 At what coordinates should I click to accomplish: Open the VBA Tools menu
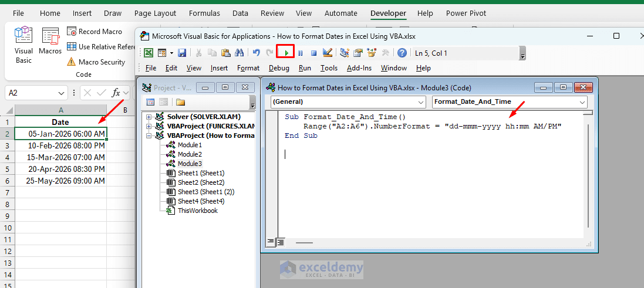[329, 68]
